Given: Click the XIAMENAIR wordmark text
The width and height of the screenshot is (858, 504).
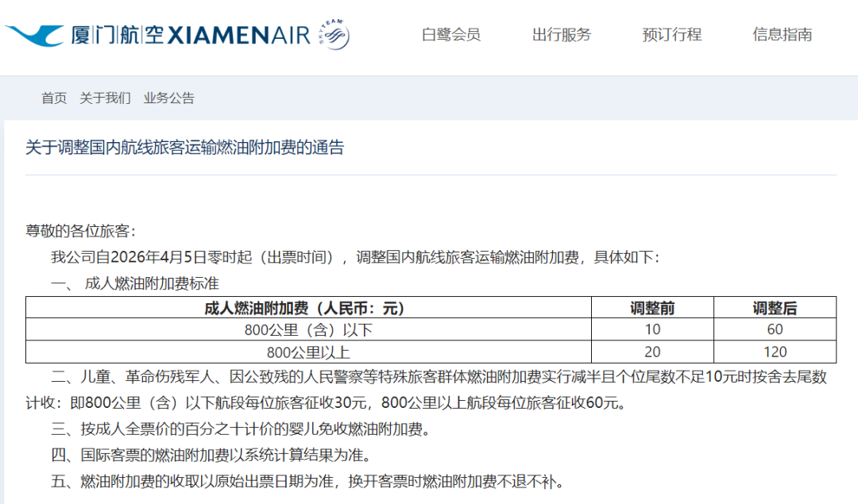Looking at the screenshot, I should click(x=238, y=36).
